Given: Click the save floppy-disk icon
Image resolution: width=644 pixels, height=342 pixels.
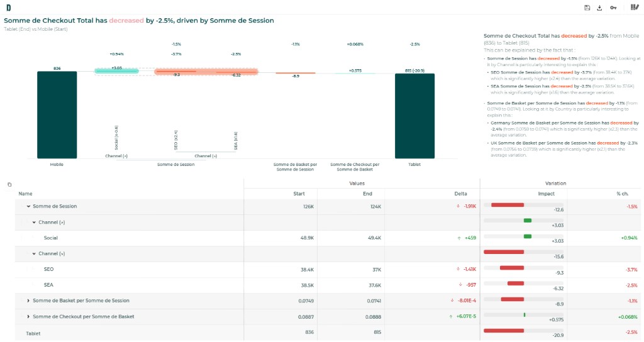Looking at the screenshot, I should (x=587, y=8).
